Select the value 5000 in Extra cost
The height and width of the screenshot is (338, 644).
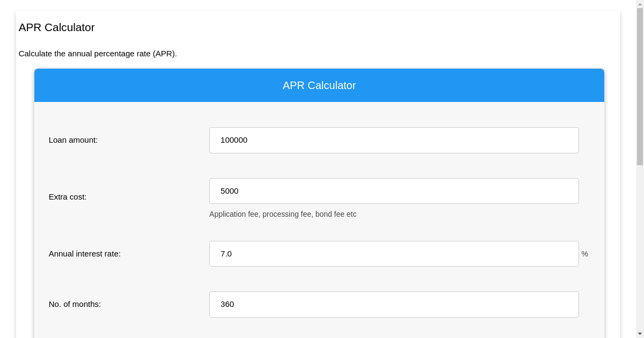tap(394, 190)
